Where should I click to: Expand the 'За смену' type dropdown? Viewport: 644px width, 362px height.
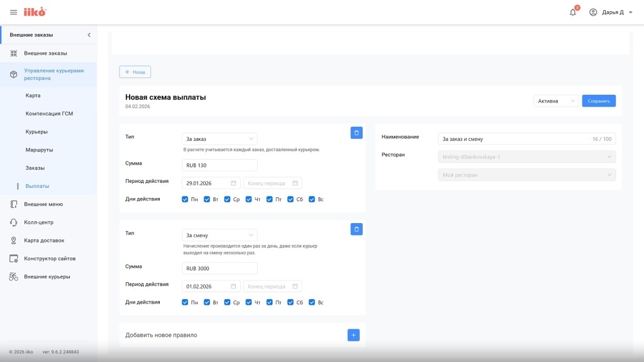219,235
